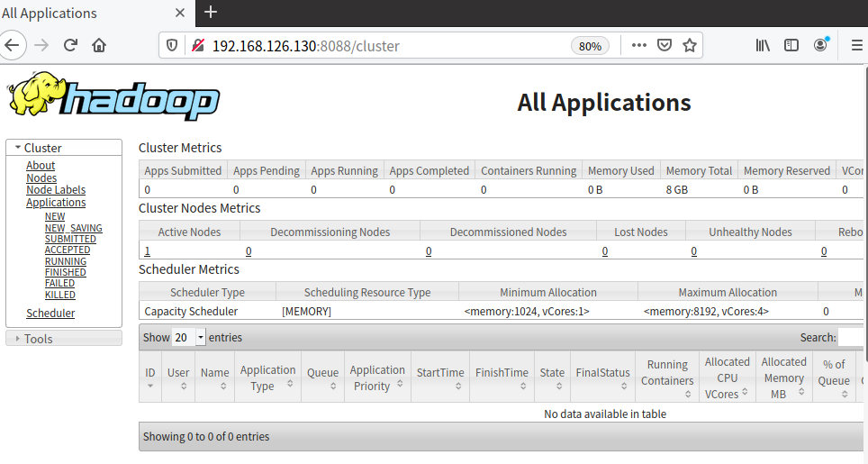The height and width of the screenshot is (464, 868).
Task: Save page to Pocket icon
Action: pos(665,45)
